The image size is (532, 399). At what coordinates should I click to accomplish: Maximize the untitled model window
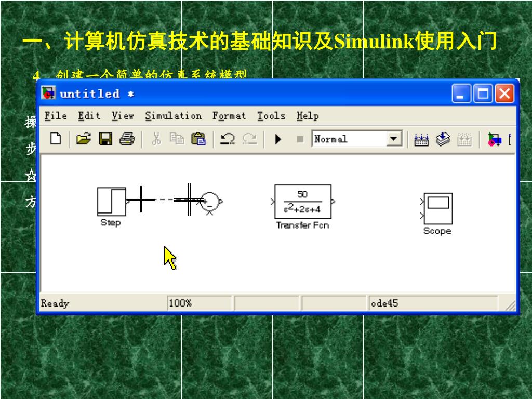click(x=483, y=94)
